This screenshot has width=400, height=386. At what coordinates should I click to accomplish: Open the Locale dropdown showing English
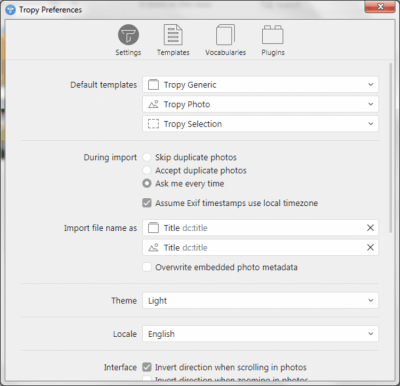coord(260,334)
